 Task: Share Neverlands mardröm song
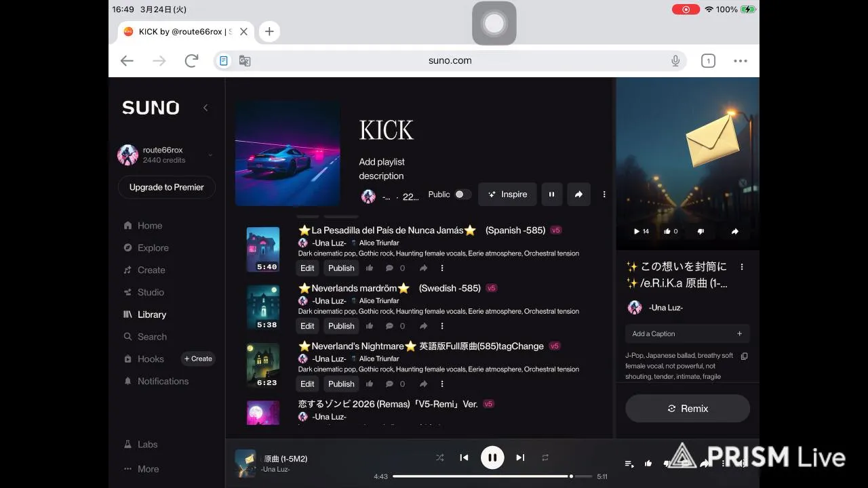(423, 326)
